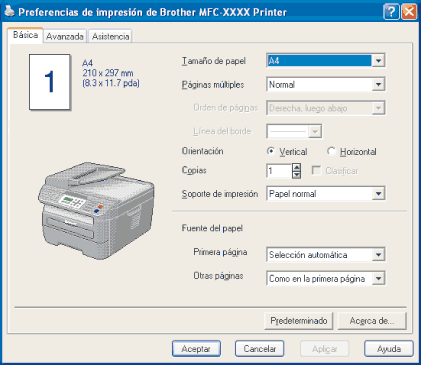The height and width of the screenshot is (365, 421).
Task: Click the 'Orientación' label
Action: coord(202,151)
